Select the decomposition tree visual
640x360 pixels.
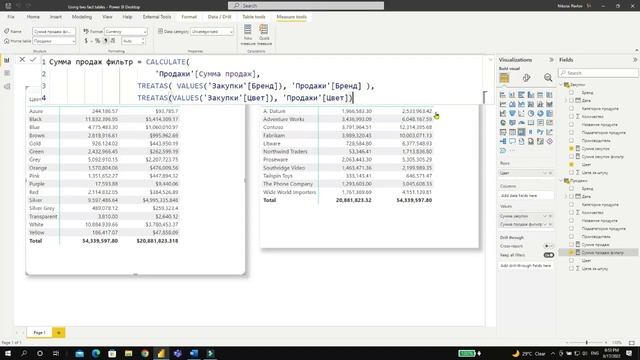[503, 141]
